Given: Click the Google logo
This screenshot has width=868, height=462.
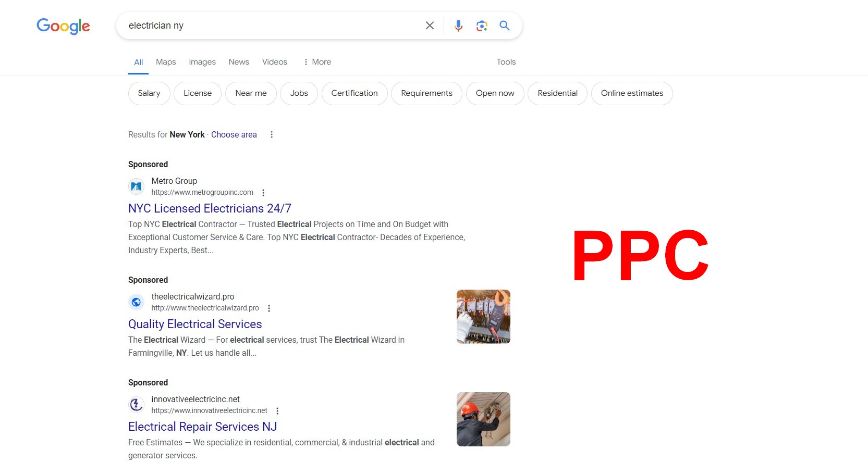Looking at the screenshot, I should [63, 26].
